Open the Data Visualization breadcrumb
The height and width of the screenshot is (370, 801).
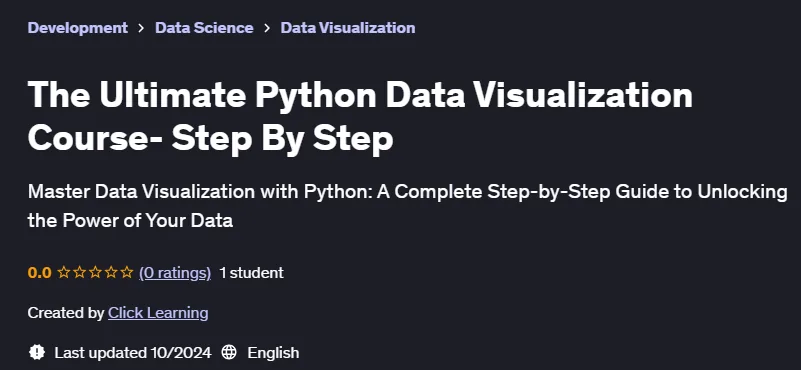click(x=347, y=28)
